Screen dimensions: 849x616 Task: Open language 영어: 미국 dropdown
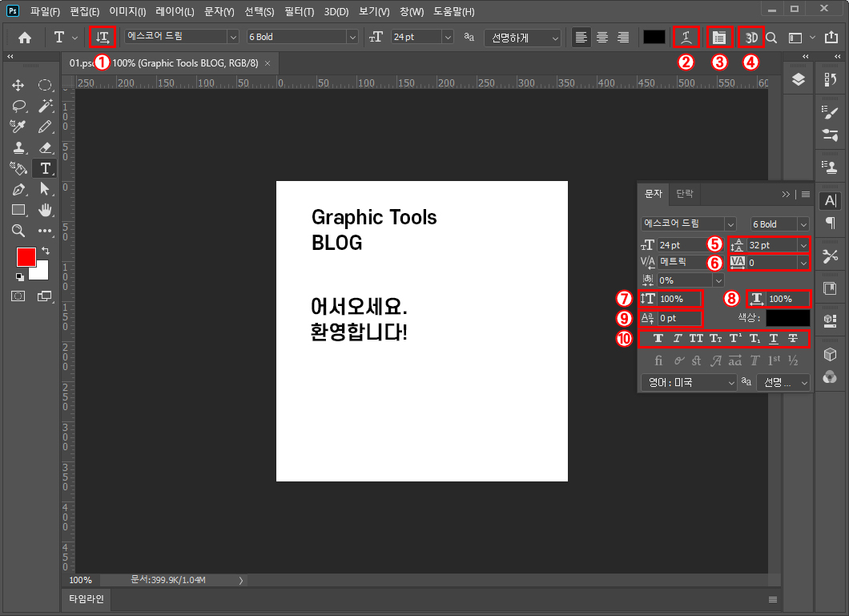tap(689, 383)
